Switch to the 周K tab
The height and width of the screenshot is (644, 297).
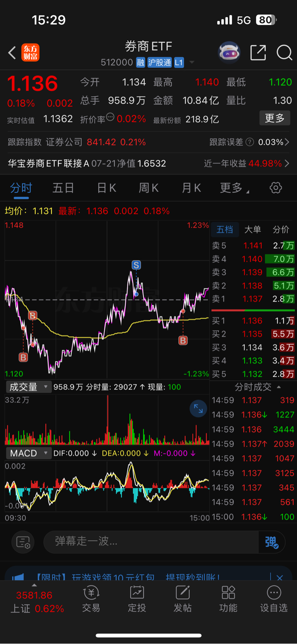(148, 188)
